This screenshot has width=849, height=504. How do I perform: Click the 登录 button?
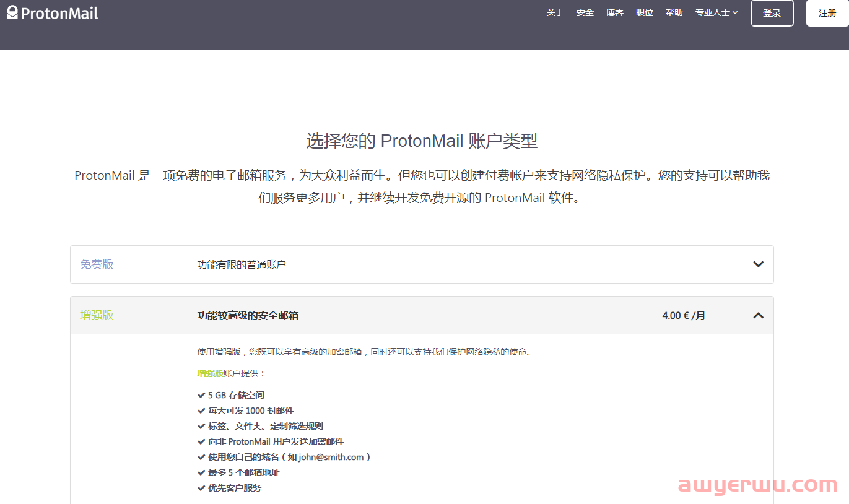[x=772, y=13]
